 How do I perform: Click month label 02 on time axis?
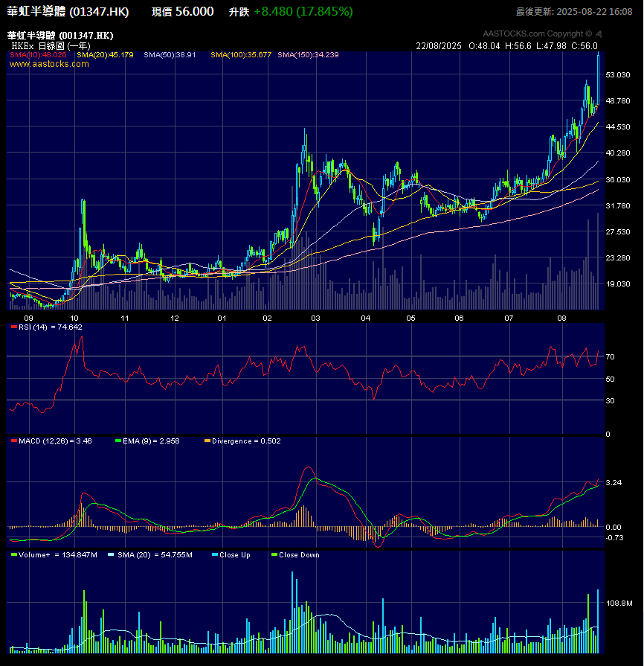click(268, 318)
